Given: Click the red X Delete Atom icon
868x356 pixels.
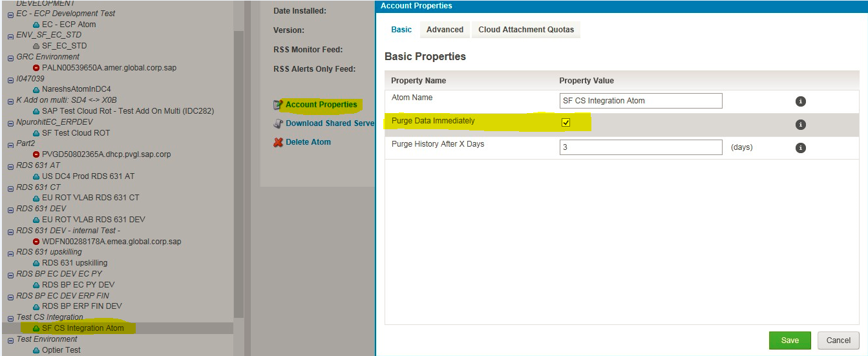Looking at the screenshot, I should [278, 142].
